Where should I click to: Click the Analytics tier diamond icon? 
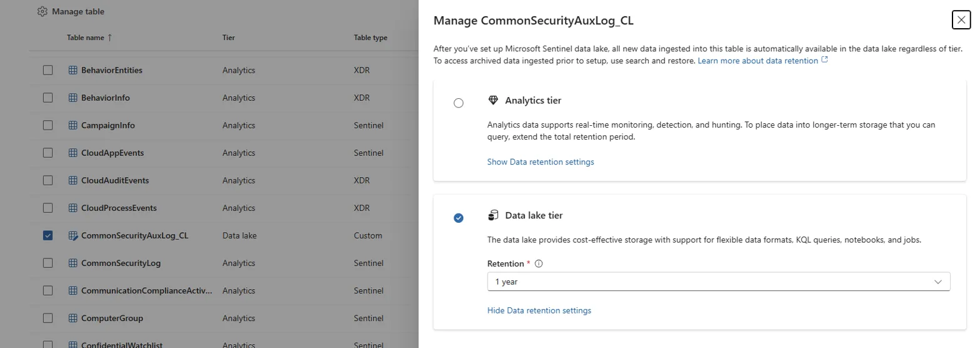[493, 100]
